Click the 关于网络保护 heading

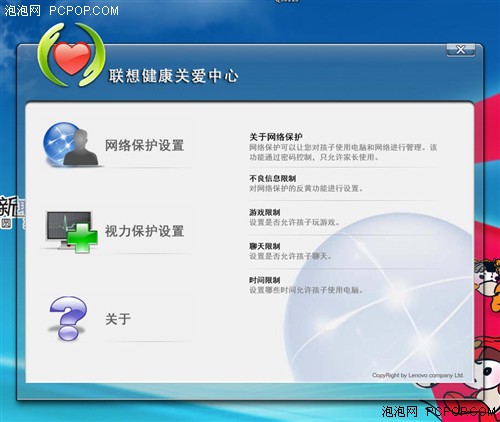coord(276,137)
